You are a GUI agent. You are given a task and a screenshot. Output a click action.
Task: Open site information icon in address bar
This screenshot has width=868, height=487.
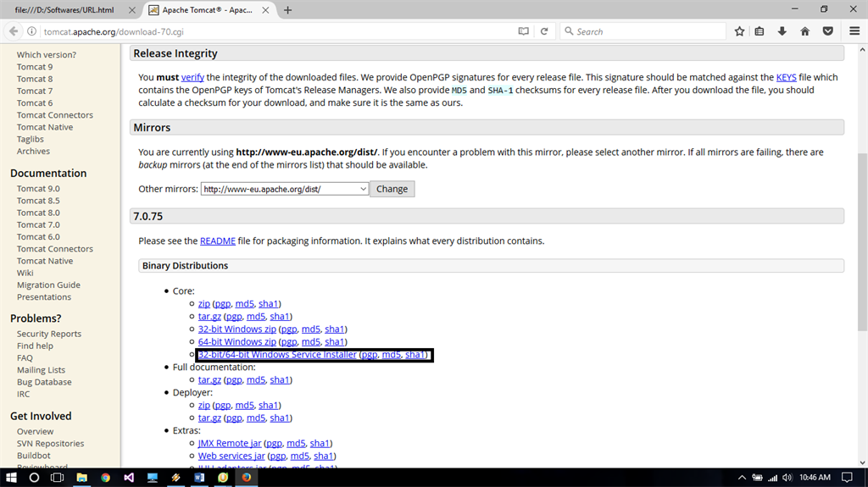(32, 31)
